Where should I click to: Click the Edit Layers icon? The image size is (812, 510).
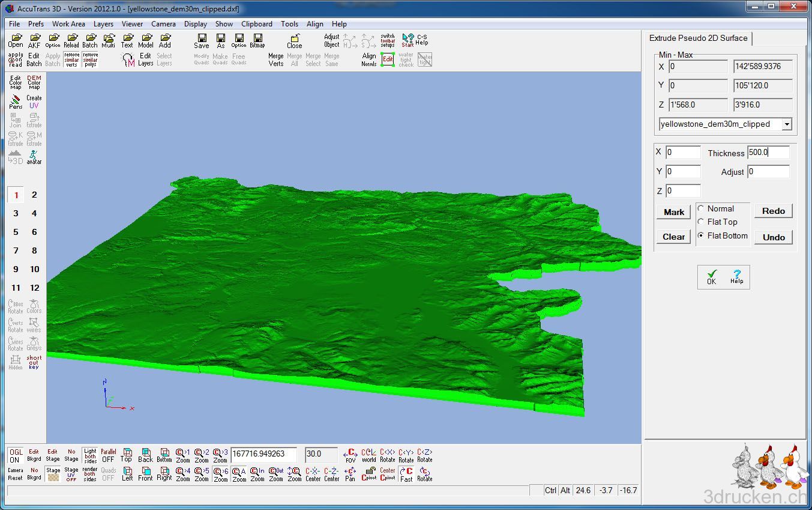(x=145, y=59)
